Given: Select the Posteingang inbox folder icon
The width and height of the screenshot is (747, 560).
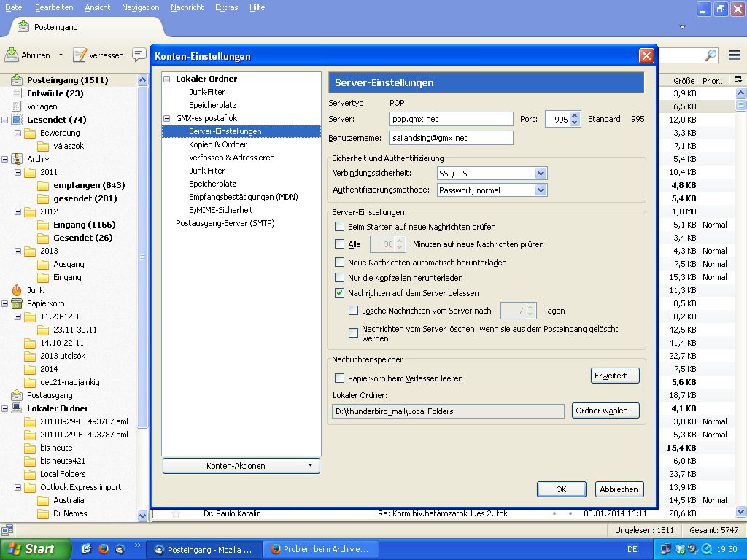Looking at the screenshot, I should point(17,80).
